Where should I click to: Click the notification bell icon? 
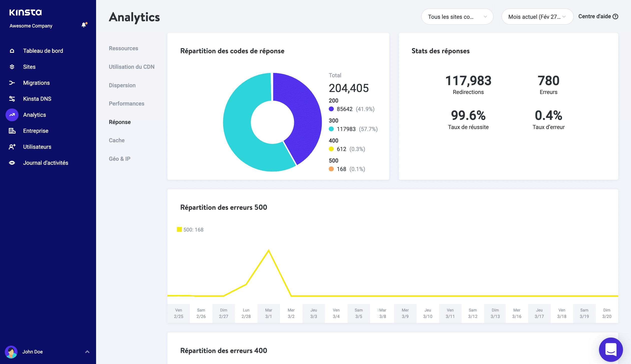tap(83, 25)
